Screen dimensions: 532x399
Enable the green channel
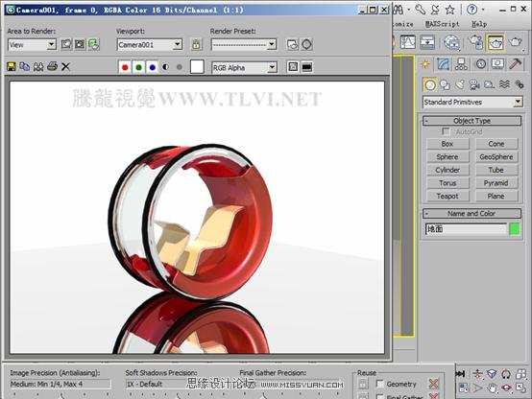click(138, 67)
